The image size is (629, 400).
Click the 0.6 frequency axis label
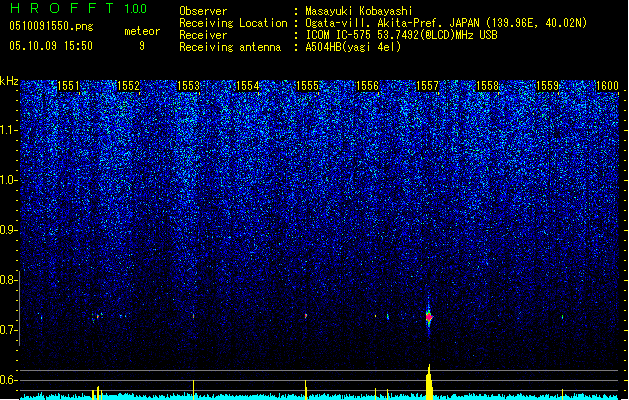(x=9, y=380)
